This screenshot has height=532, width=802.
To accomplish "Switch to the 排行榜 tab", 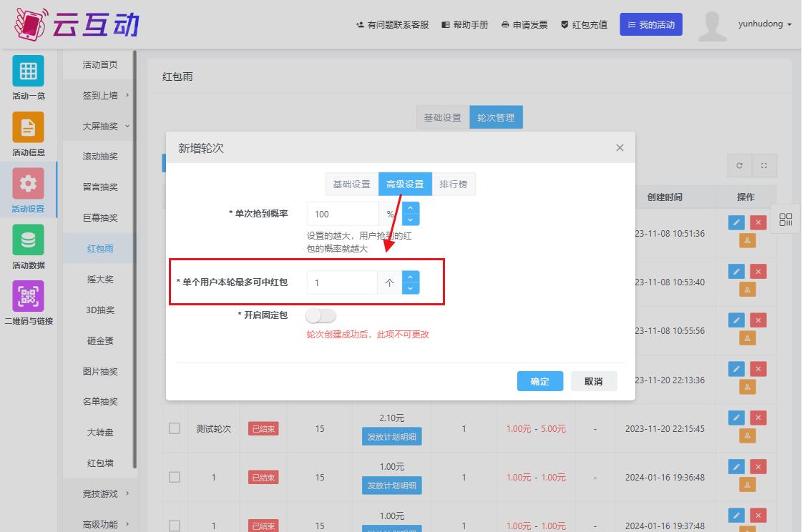I will pyautogui.click(x=452, y=184).
